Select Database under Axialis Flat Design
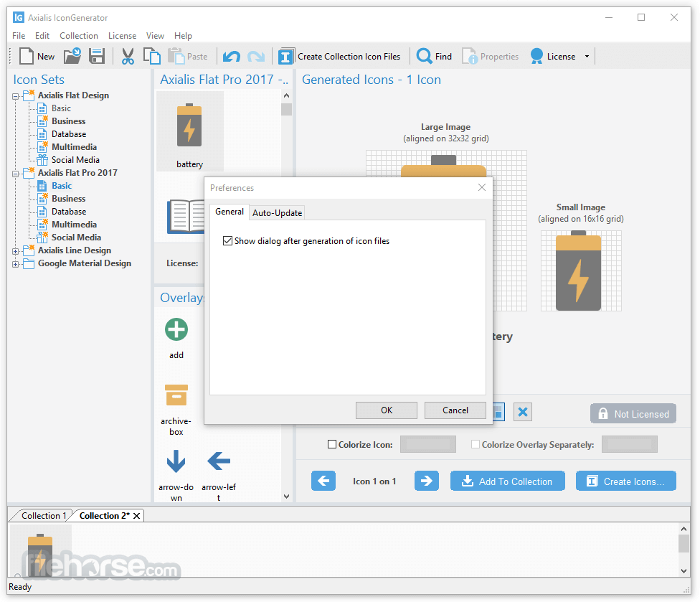Viewport: 700px width, 602px height. (69, 134)
